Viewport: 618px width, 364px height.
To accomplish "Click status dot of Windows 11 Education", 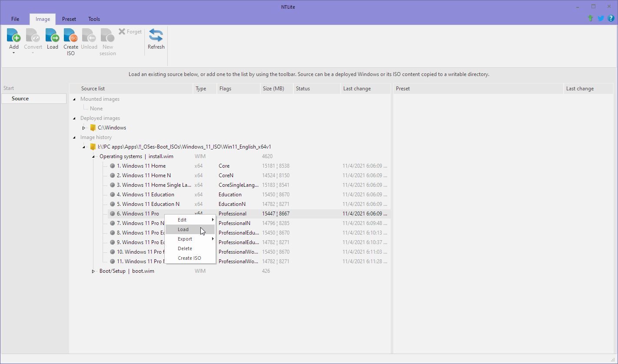I will tap(113, 195).
